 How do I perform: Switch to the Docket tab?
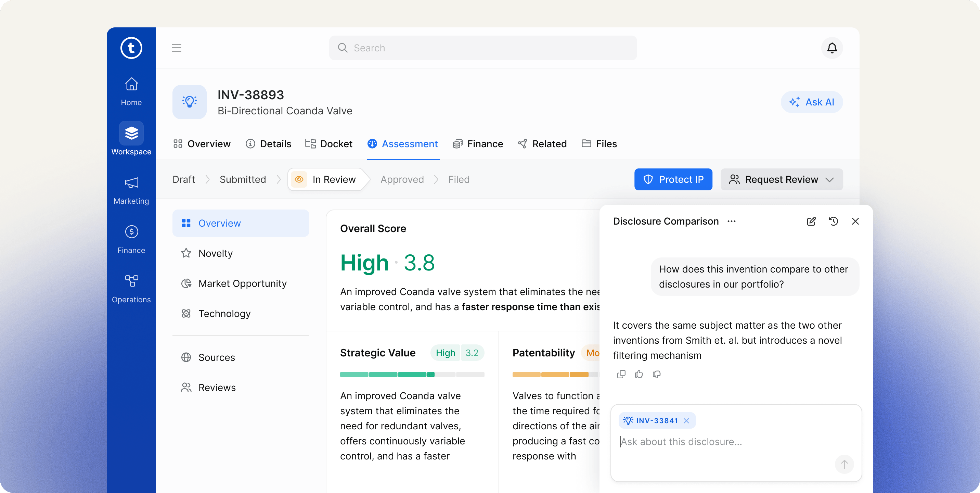coord(329,144)
